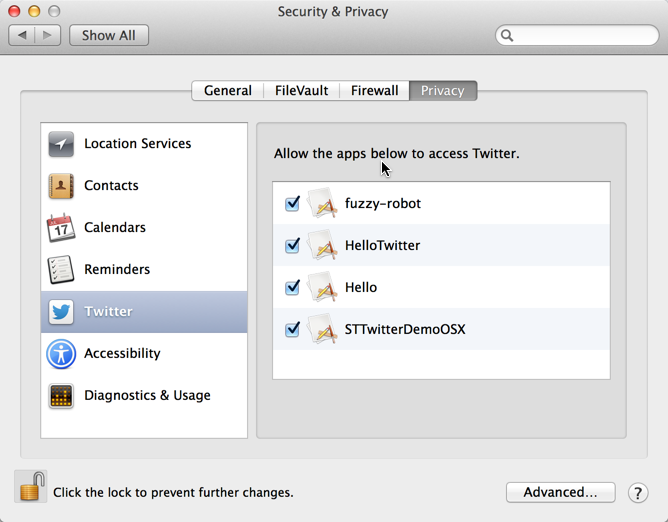Click the fuzzy-robot app name

coord(383,203)
